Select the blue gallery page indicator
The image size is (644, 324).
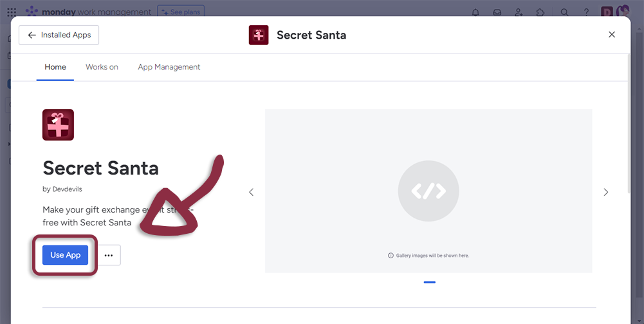[x=429, y=282]
